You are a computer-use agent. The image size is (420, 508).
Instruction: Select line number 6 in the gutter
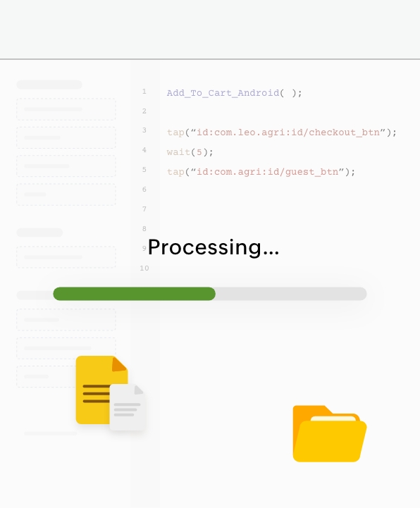click(x=144, y=190)
